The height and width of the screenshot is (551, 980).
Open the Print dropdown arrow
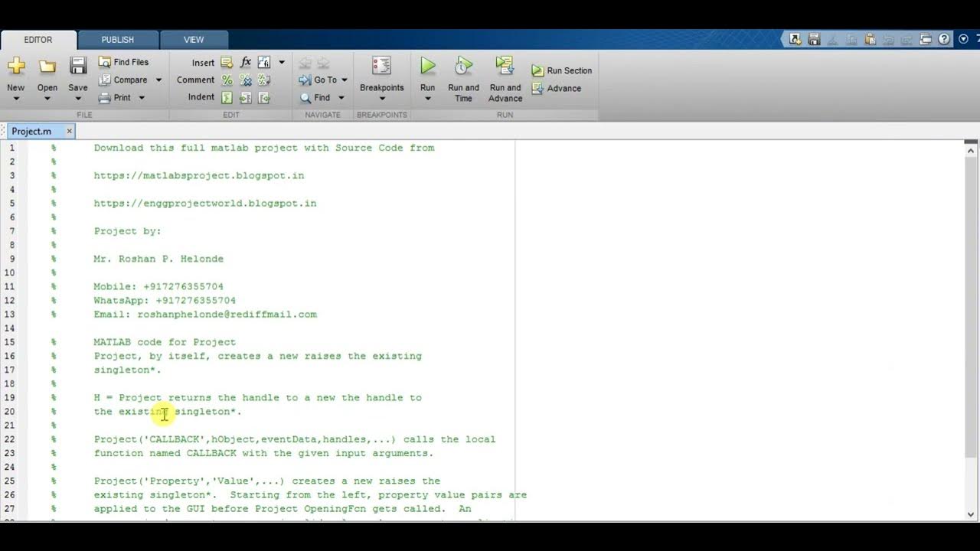coord(142,97)
